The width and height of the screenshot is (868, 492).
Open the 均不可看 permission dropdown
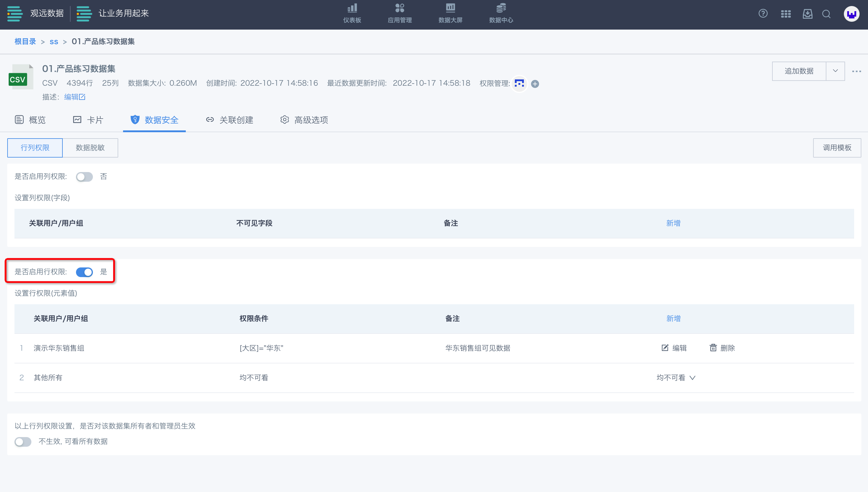point(676,377)
